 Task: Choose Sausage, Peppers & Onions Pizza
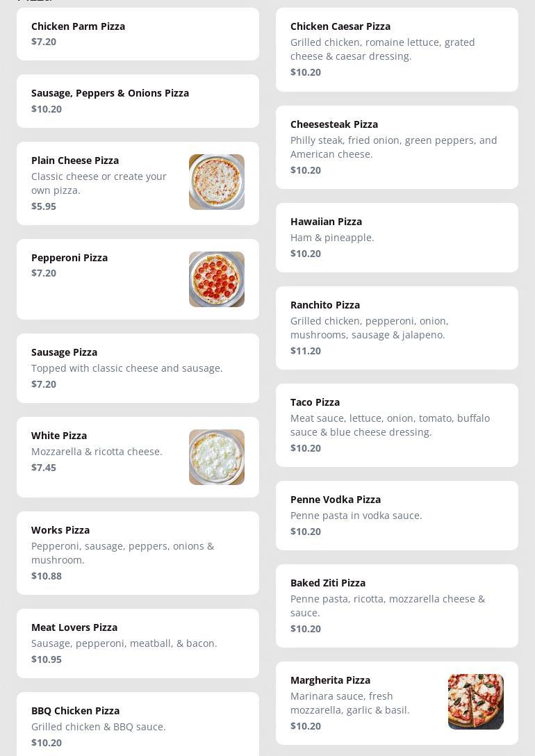coord(138,101)
